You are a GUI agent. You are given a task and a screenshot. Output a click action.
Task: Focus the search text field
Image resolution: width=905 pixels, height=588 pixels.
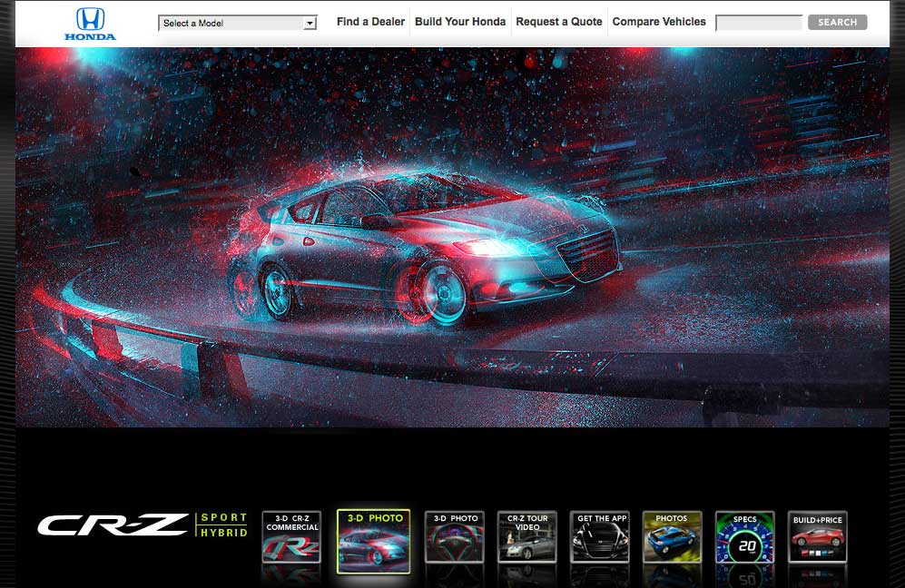point(758,23)
